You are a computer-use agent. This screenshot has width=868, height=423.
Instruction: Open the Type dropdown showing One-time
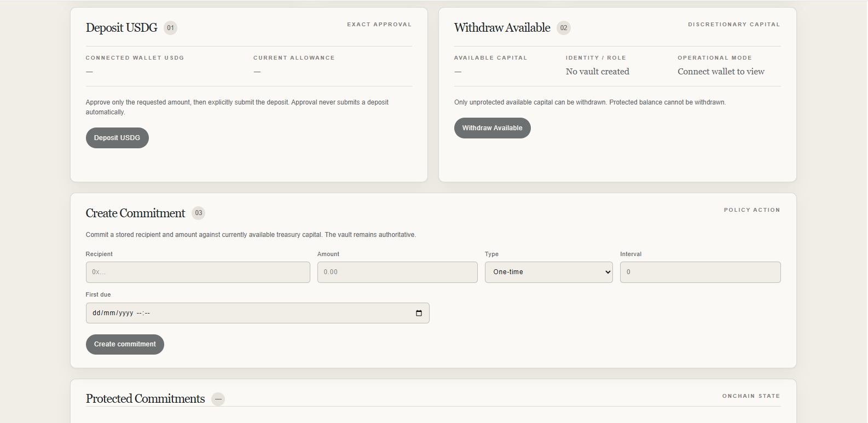[549, 272]
